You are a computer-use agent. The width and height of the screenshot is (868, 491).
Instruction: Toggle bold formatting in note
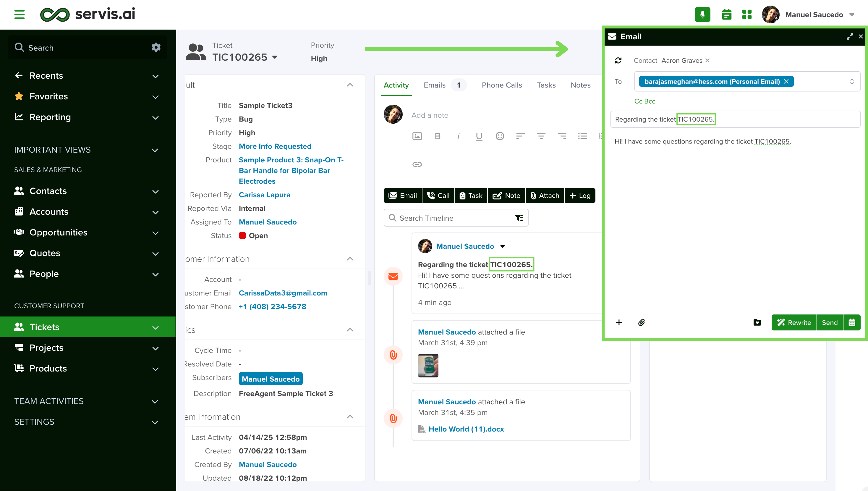tap(438, 136)
